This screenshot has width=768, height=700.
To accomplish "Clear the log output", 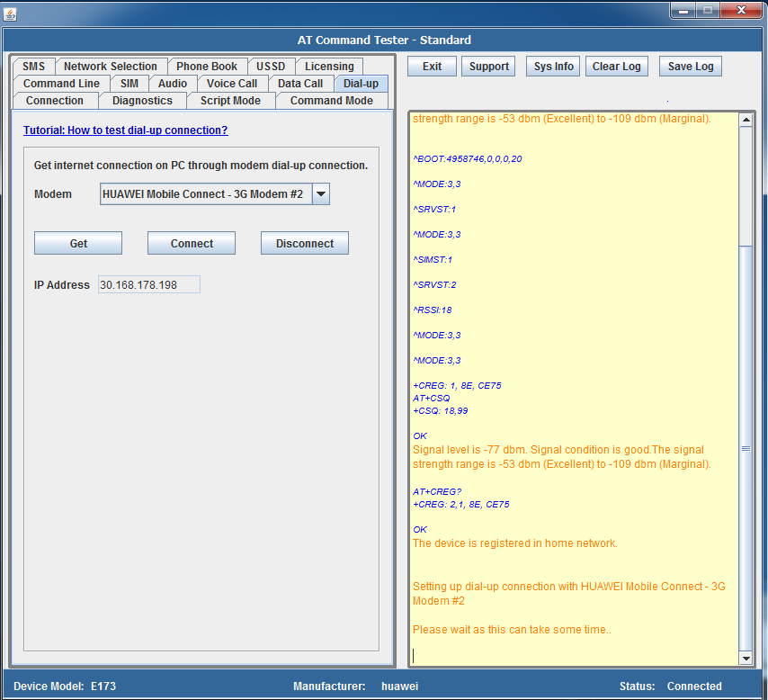I will [617, 67].
